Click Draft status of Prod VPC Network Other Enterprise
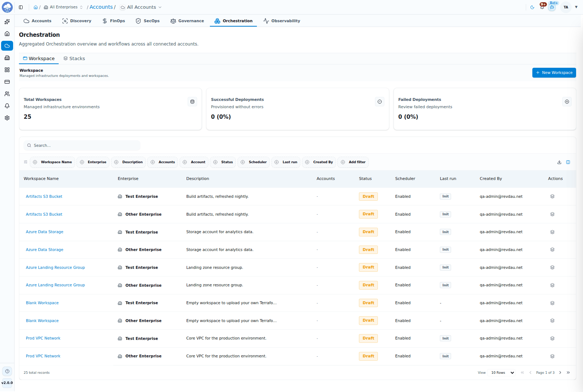 [x=368, y=356]
